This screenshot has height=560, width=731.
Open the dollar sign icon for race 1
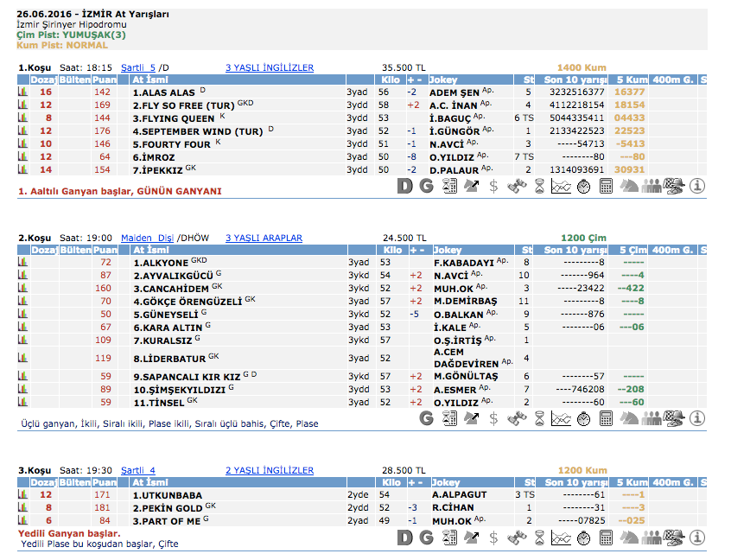493,185
